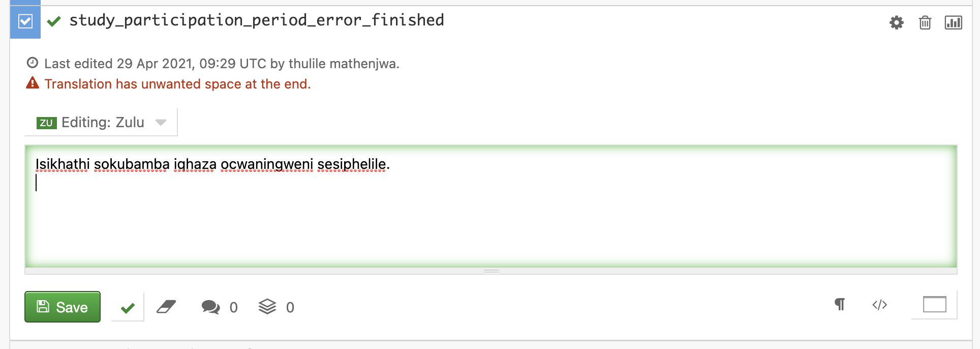Click inside the Zulu translation text area
This screenshot has height=349, width=980.
click(x=491, y=219)
